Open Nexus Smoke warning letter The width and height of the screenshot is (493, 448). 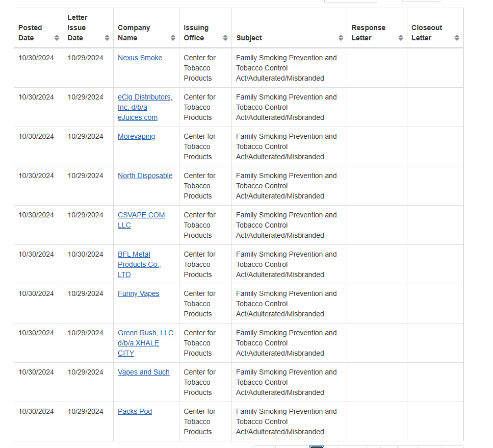[140, 58]
